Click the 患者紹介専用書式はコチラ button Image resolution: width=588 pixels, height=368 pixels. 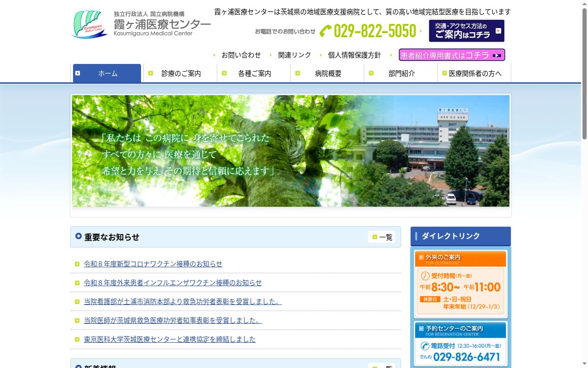coord(452,55)
